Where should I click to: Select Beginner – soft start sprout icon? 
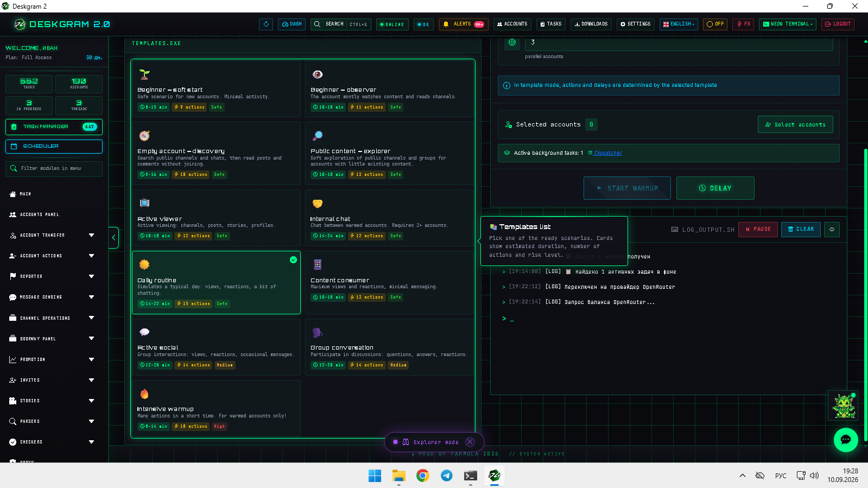(144, 74)
